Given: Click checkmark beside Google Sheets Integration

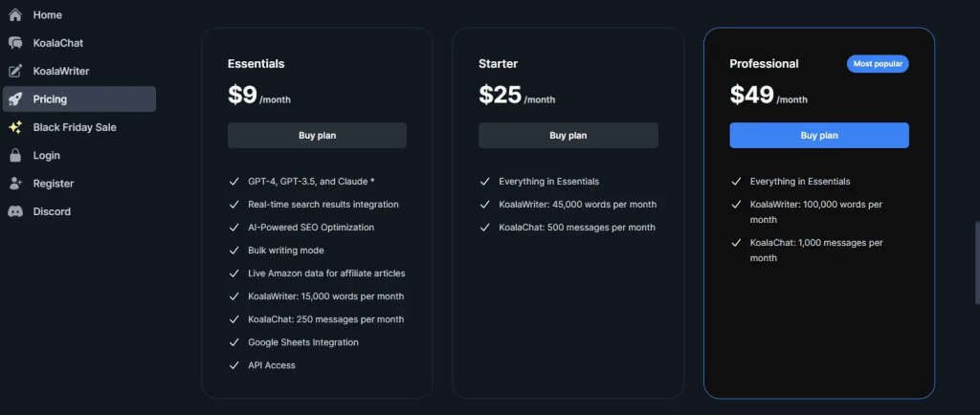Looking at the screenshot, I should (x=234, y=342).
